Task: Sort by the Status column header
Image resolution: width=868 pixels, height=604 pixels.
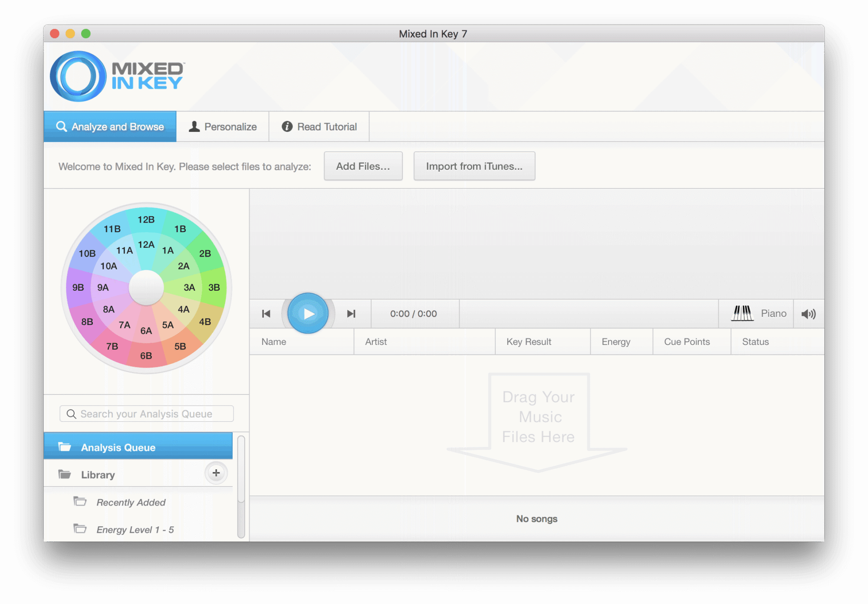Action: click(x=777, y=342)
